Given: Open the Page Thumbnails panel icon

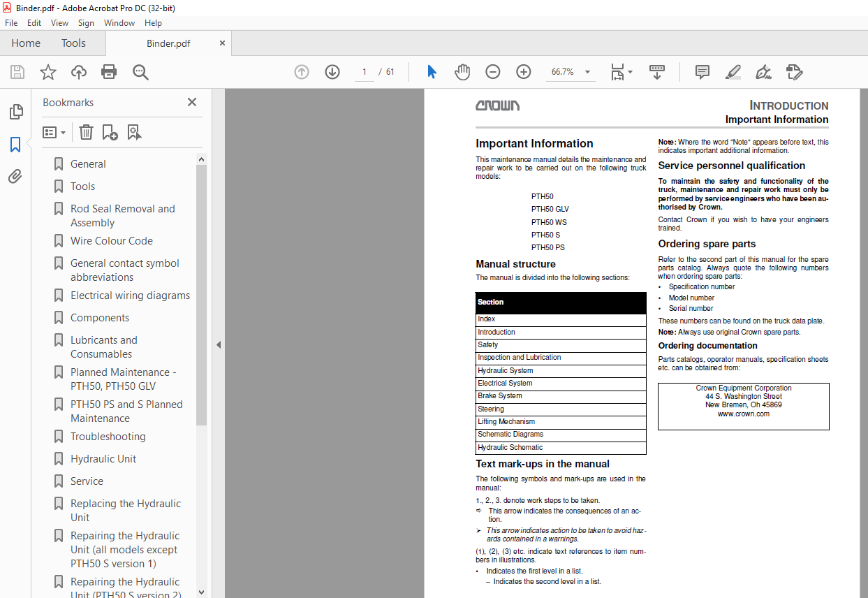Looking at the screenshot, I should pyautogui.click(x=15, y=112).
